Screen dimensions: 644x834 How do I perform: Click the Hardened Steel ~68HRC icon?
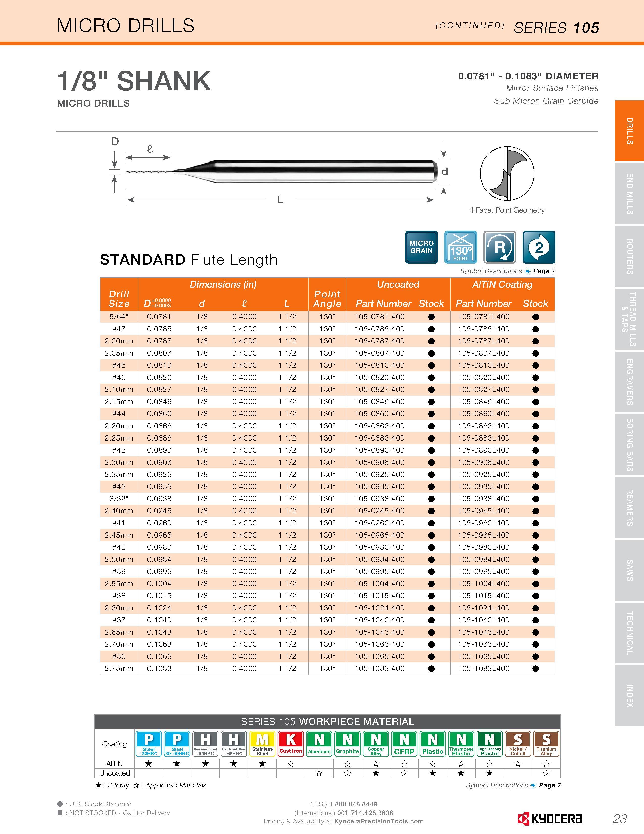point(234,744)
